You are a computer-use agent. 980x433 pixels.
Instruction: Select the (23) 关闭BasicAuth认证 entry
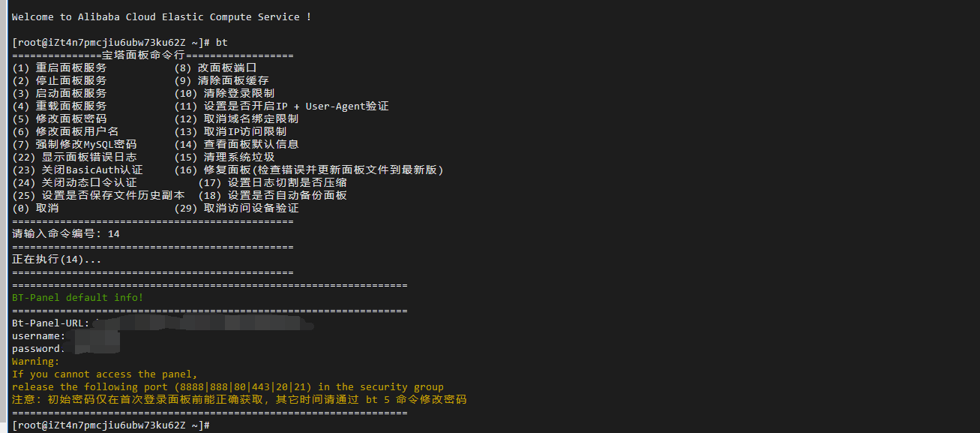tap(77, 170)
